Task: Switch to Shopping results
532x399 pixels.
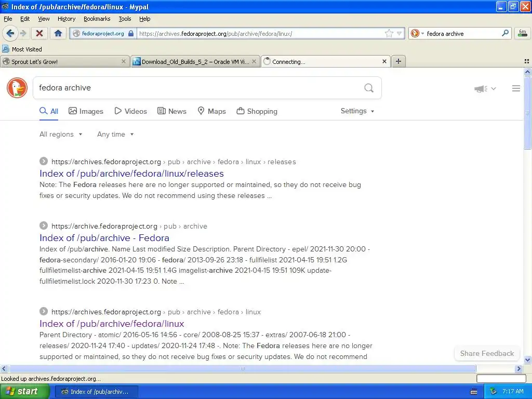Action: pos(257,111)
